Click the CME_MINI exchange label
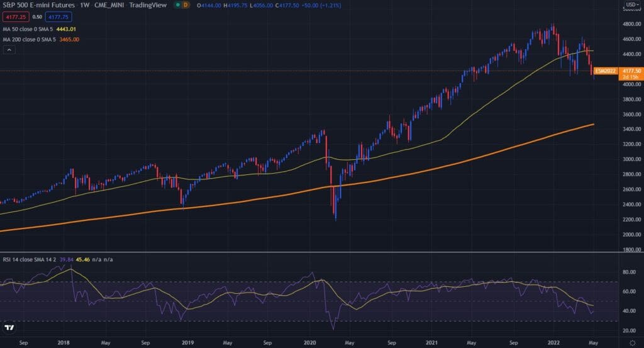This screenshot has width=644, height=348. (109, 6)
